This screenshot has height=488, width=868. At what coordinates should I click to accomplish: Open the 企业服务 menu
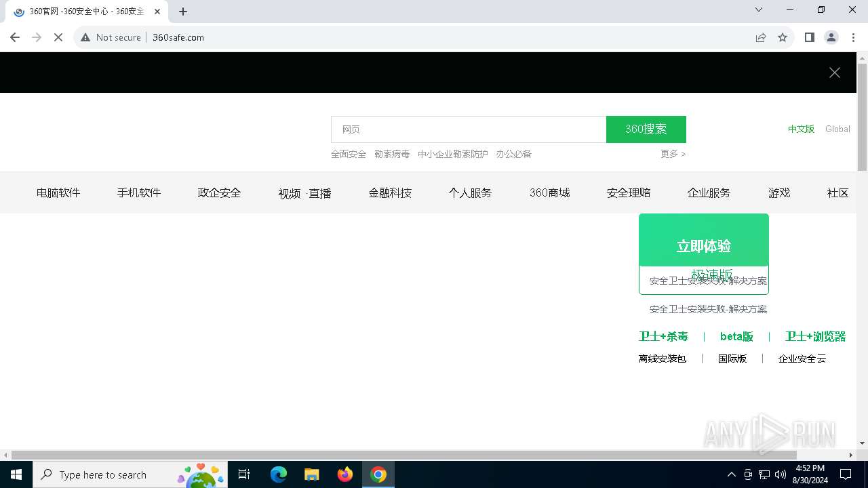[x=709, y=192]
